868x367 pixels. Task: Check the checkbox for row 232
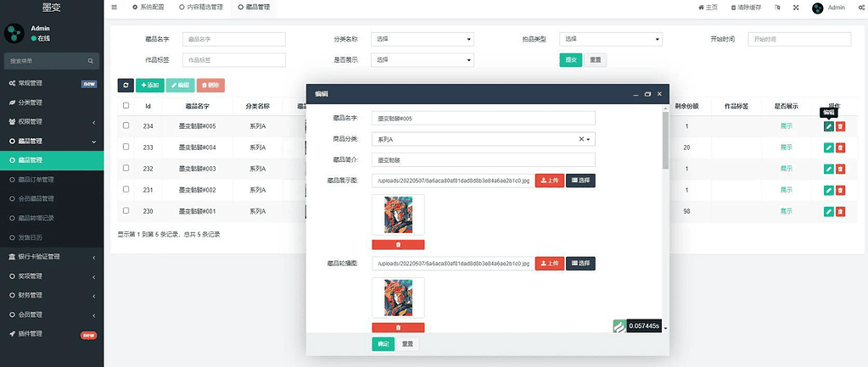tap(126, 168)
